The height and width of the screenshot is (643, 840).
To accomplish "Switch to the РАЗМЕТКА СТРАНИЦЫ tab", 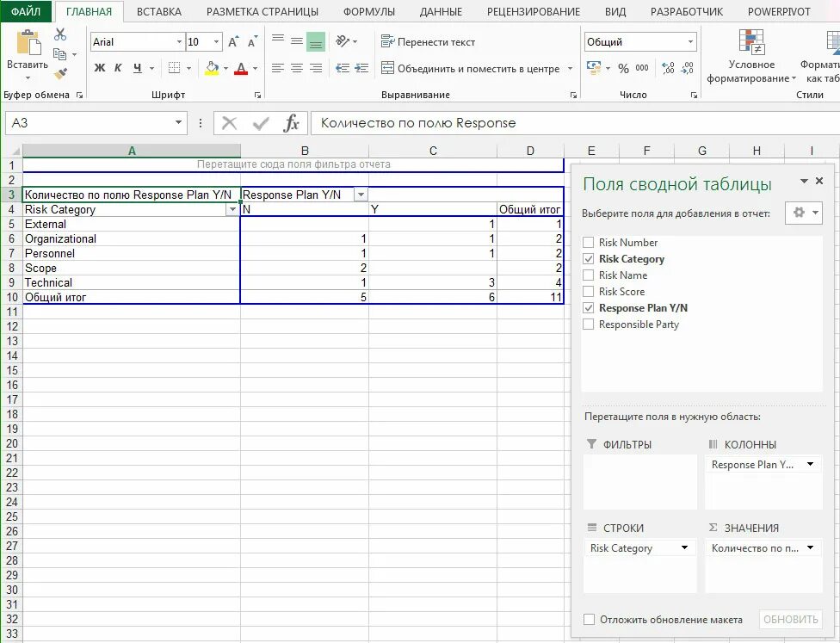I will tap(262, 12).
